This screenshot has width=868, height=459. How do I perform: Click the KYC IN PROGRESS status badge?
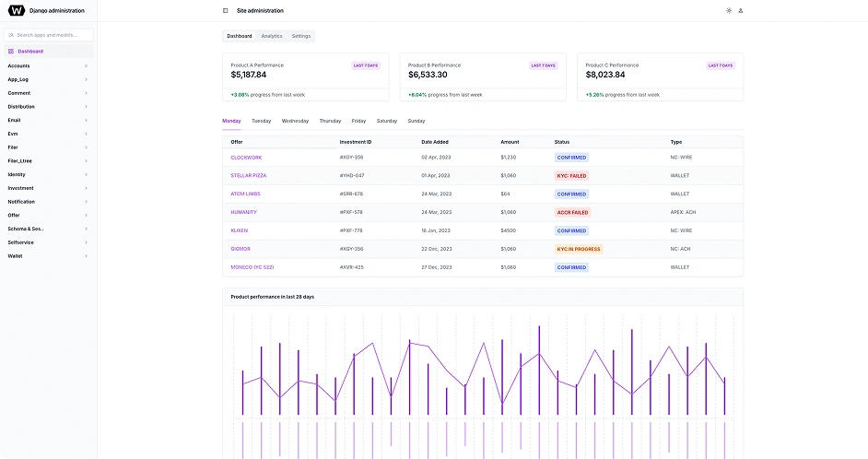click(579, 249)
